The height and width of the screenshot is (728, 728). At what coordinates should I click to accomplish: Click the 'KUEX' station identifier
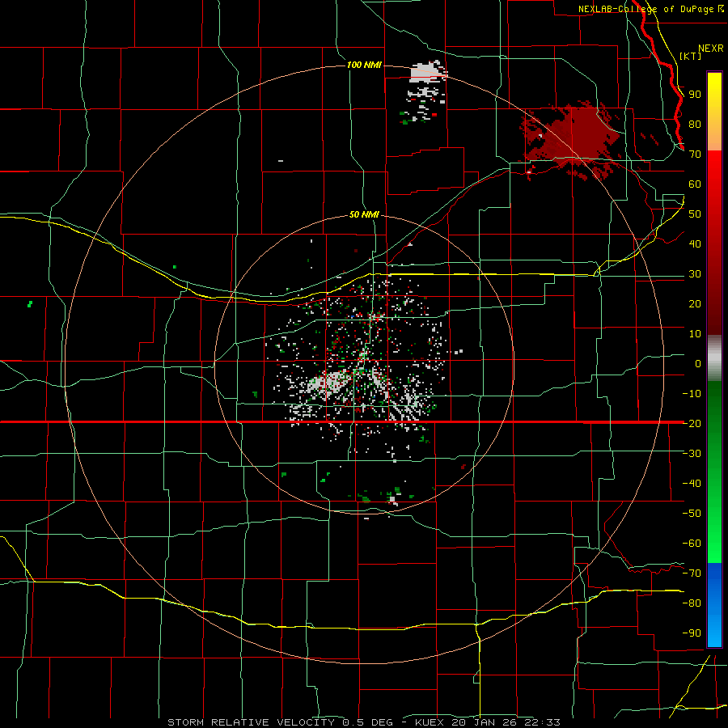click(x=429, y=722)
